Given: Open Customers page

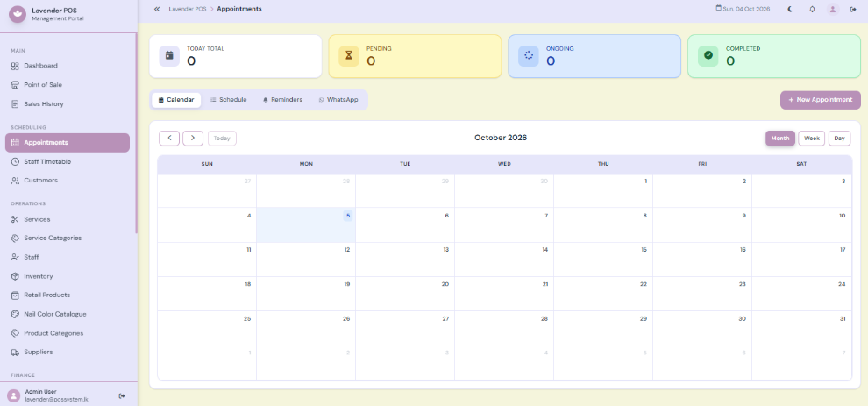Looking at the screenshot, I should click(x=68, y=181).
